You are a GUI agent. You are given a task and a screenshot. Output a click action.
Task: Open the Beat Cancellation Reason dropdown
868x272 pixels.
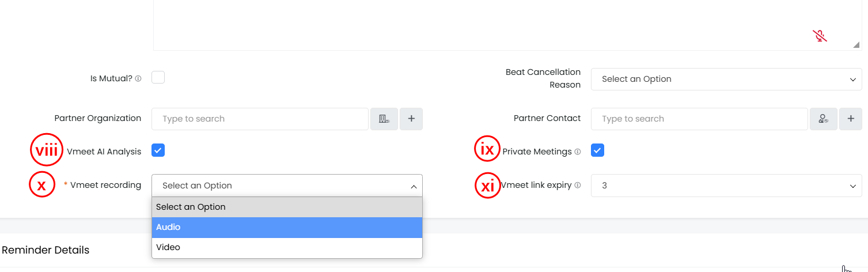tap(726, 80)
